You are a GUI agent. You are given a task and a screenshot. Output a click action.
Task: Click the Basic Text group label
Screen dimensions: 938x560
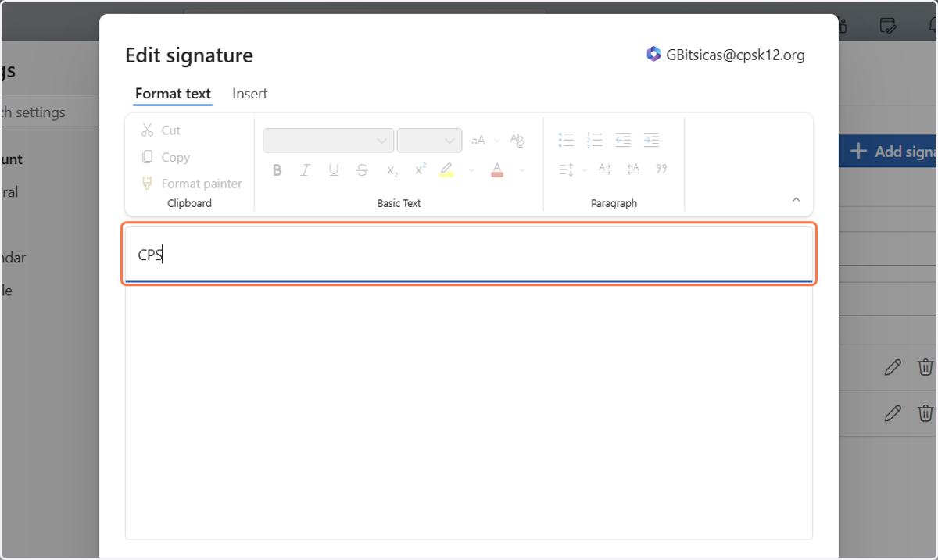tap(399, 203)
